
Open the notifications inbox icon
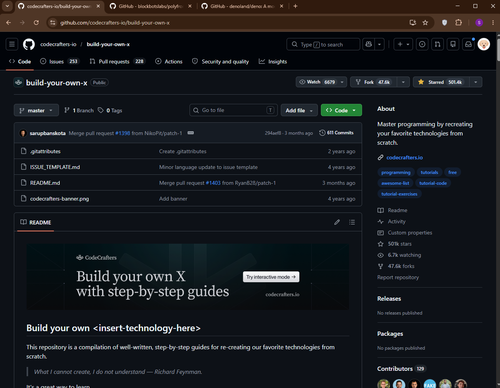[x=468, y=44]
